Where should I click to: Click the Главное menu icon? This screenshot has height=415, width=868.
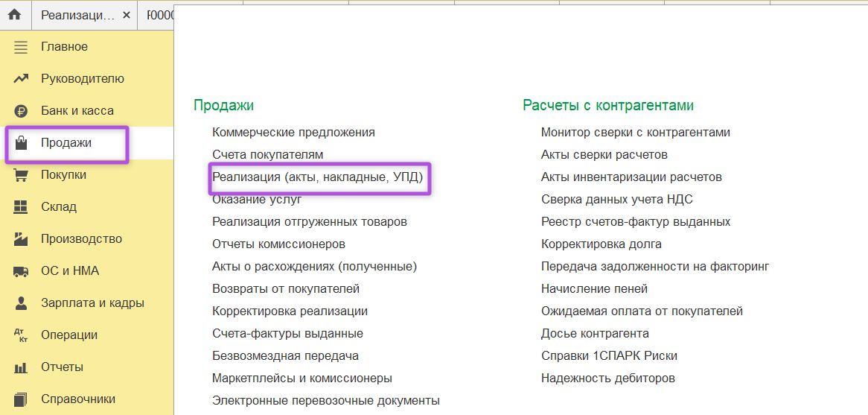[21, 47]
